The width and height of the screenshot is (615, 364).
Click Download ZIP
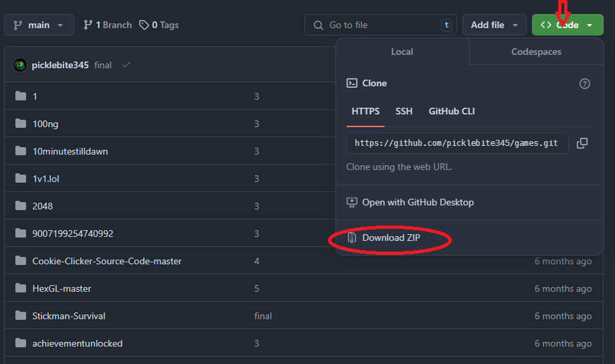[x=391, y=238]
